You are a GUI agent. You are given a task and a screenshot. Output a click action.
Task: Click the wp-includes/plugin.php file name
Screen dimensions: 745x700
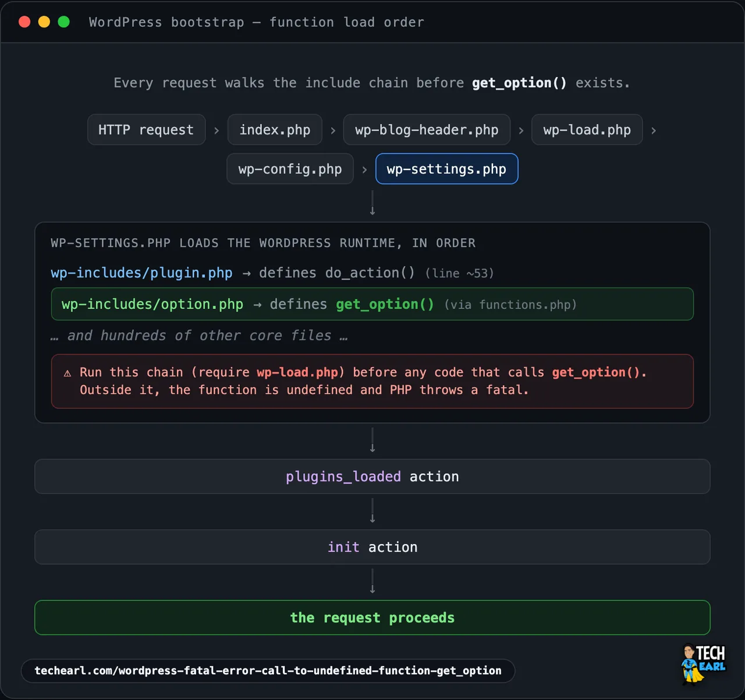point(141,273)
